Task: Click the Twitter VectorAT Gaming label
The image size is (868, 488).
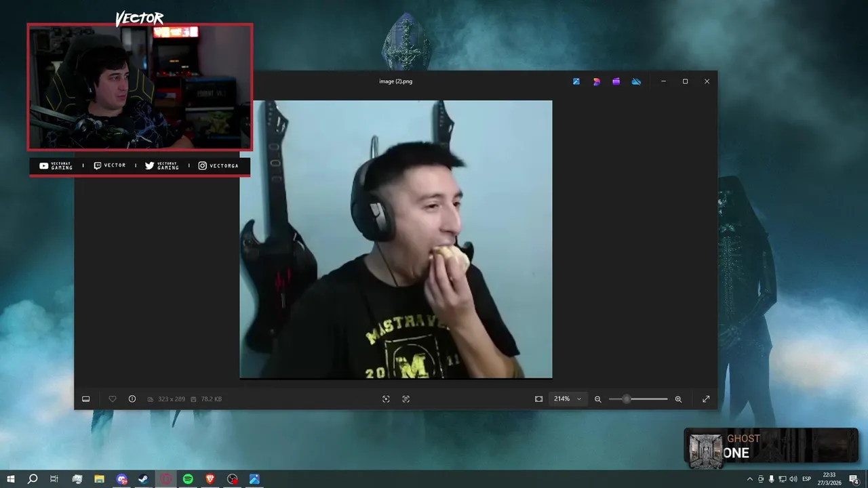Action: point(162,166)
